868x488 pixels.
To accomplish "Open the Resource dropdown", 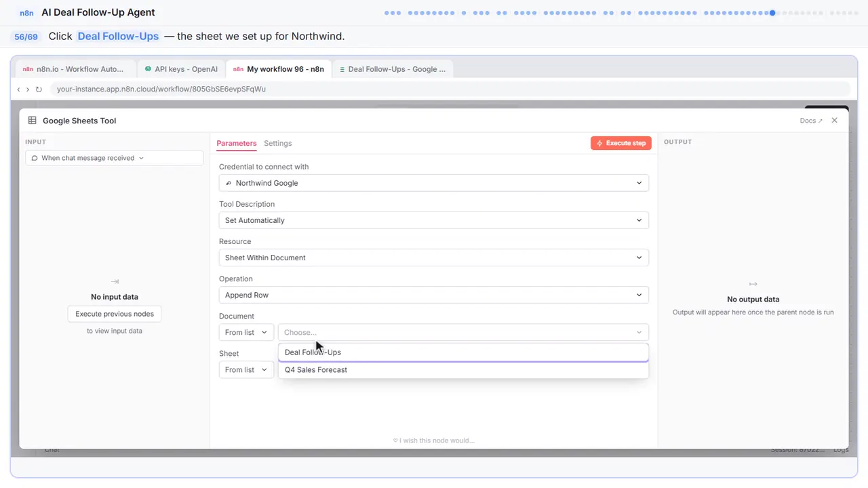I will tap(434, 258).
